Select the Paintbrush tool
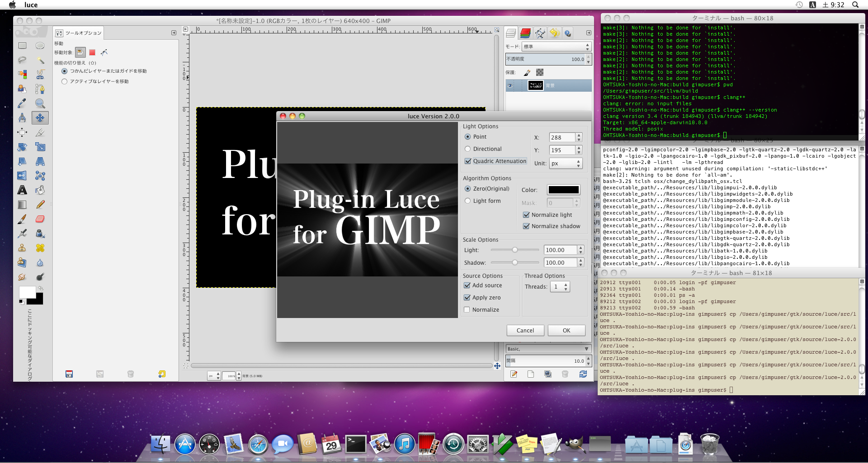The height and width of the screenshot is (463, 868). 22,219
